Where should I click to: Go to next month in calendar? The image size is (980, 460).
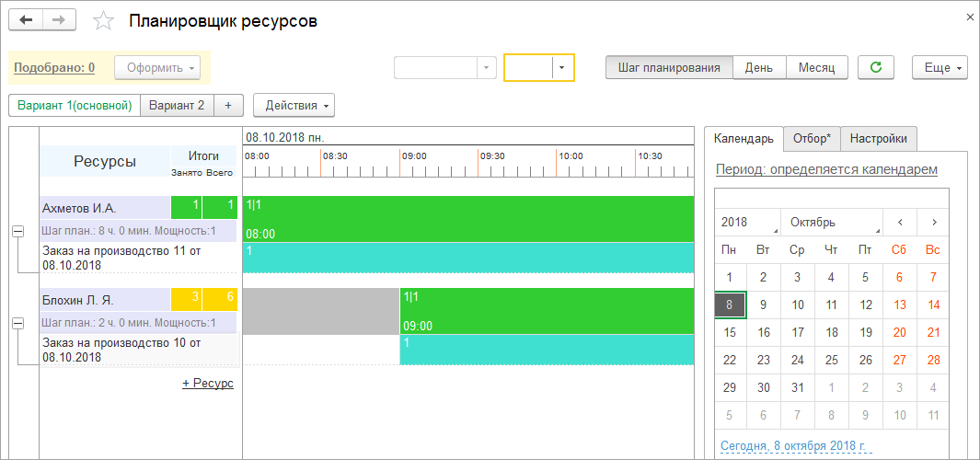pyautogui.click(x=933, y=222)
